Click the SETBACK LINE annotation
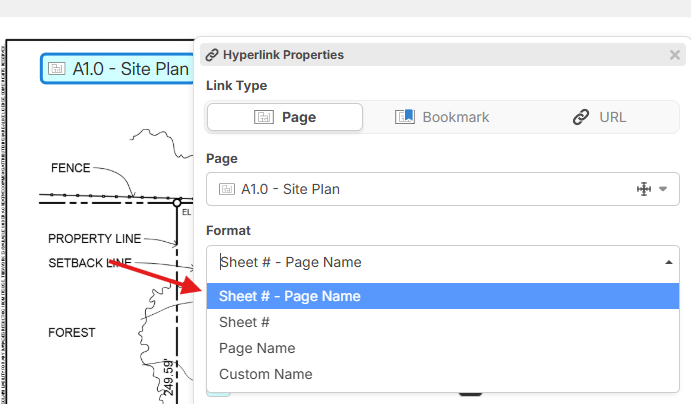Screen dimensions: 691x404 pos(90,263)
